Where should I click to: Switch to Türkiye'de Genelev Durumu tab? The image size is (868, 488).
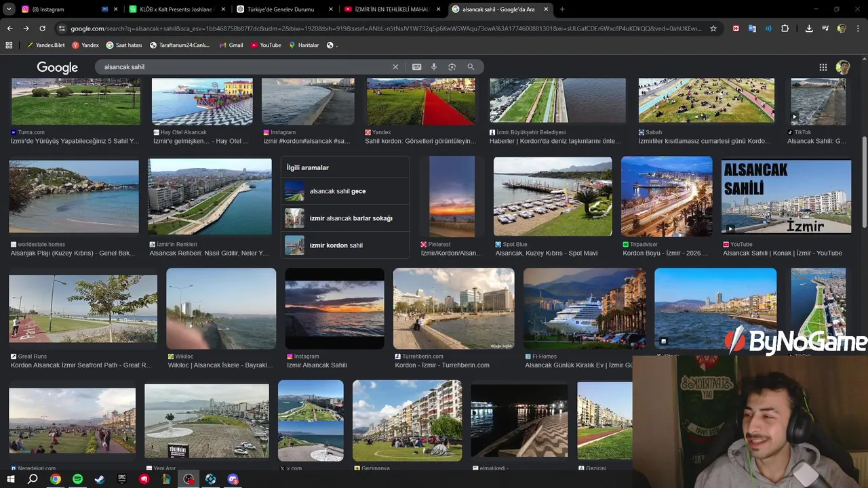(x=285, y=9)
